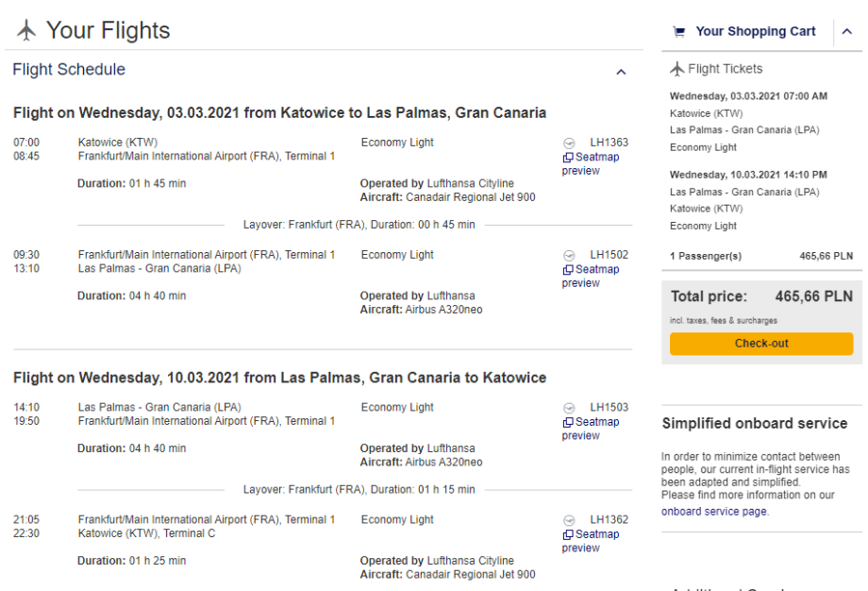The width and height of the screenshot is (868, 591).
Task: Click the airline logo beside LH1363
Action: (569, 144)
